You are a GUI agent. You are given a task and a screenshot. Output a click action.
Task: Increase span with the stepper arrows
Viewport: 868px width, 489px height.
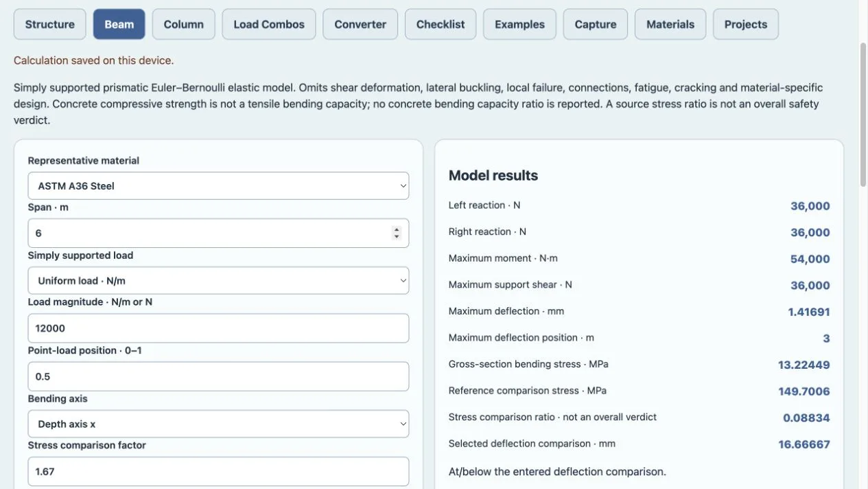pyautogui.click(x=397, y=229)
